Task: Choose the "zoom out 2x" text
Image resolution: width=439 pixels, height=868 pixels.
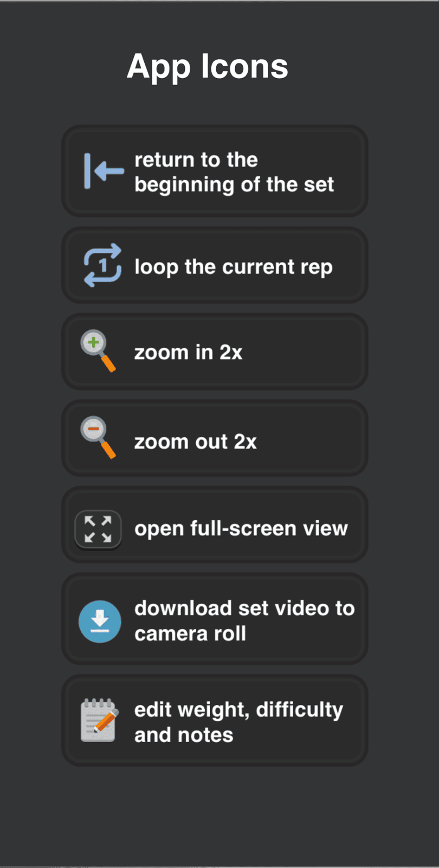Action: (195, 442)
